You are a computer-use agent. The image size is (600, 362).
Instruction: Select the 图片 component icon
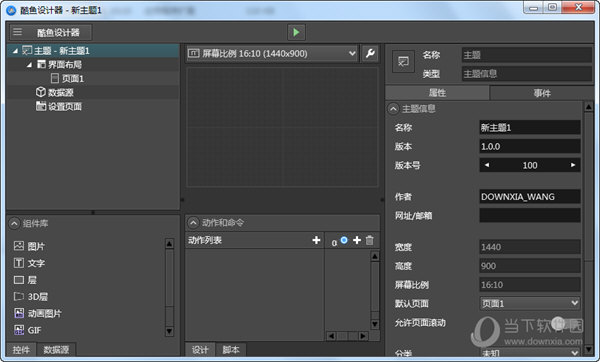click(19, 246)
